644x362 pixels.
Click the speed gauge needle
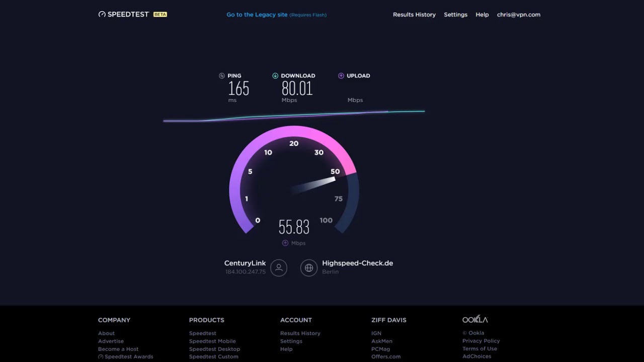(313, 185)
